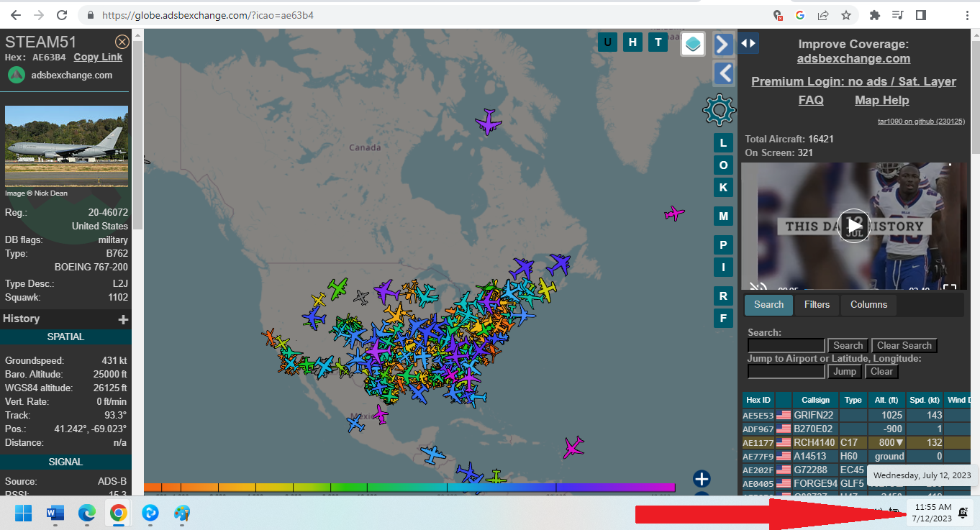The width and height of the screenshot is (980, 530).
Task: Click the altitude color legend bar
Action: (x=409, y=487)
